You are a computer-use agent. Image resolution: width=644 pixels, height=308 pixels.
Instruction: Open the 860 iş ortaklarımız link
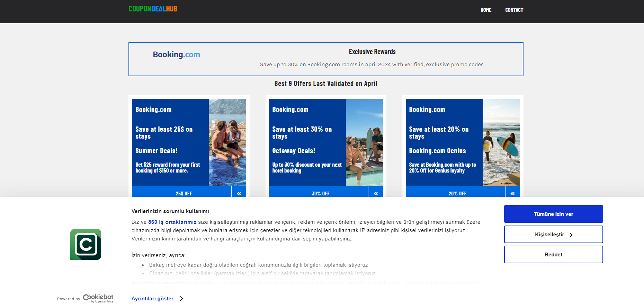[x=172, y=222]
